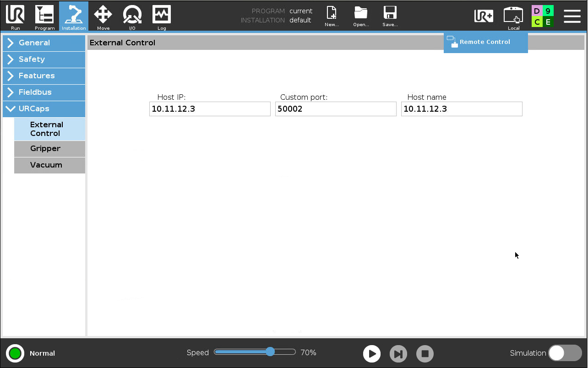Expand the General section
588x368 pixels.
44,43
